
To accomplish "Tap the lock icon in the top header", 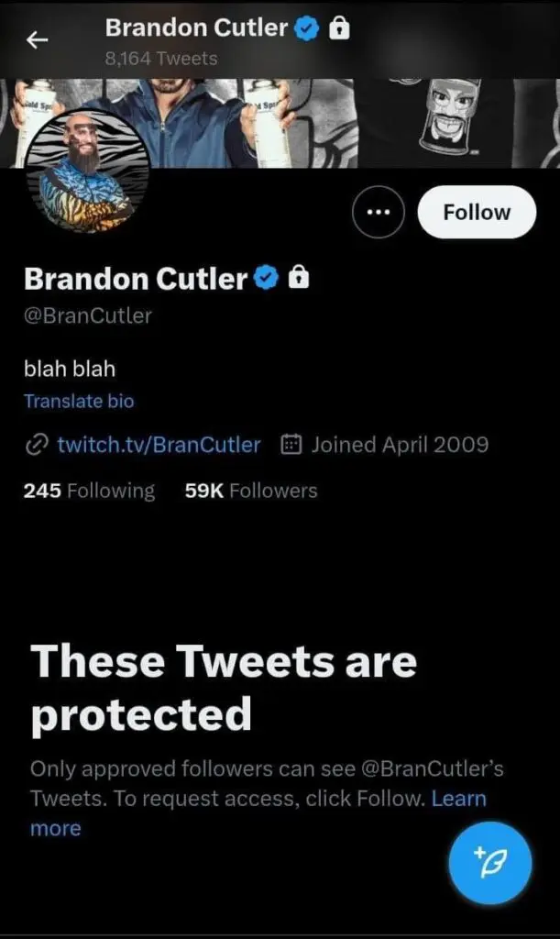I will tap(339, 28).
